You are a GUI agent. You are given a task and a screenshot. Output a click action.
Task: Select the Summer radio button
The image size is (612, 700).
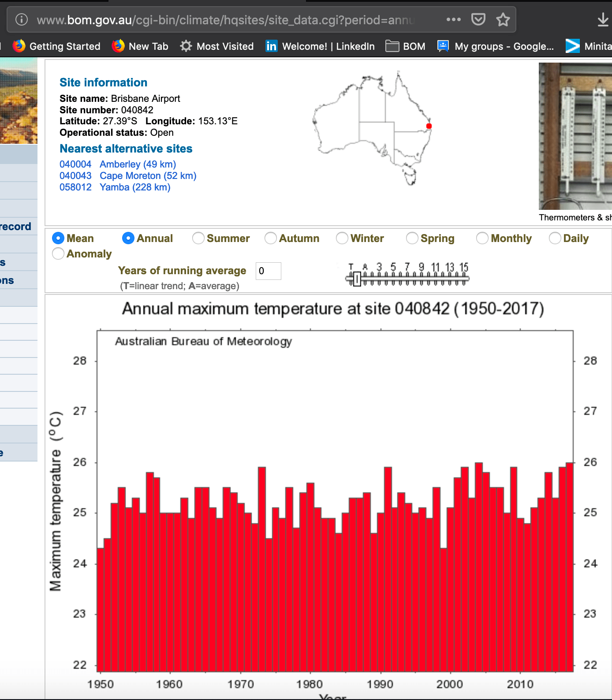[198, 238]
